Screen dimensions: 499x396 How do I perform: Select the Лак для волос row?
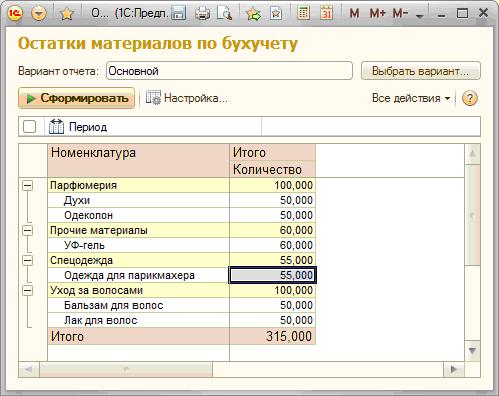pyautogui.click(x=182, y=320)
